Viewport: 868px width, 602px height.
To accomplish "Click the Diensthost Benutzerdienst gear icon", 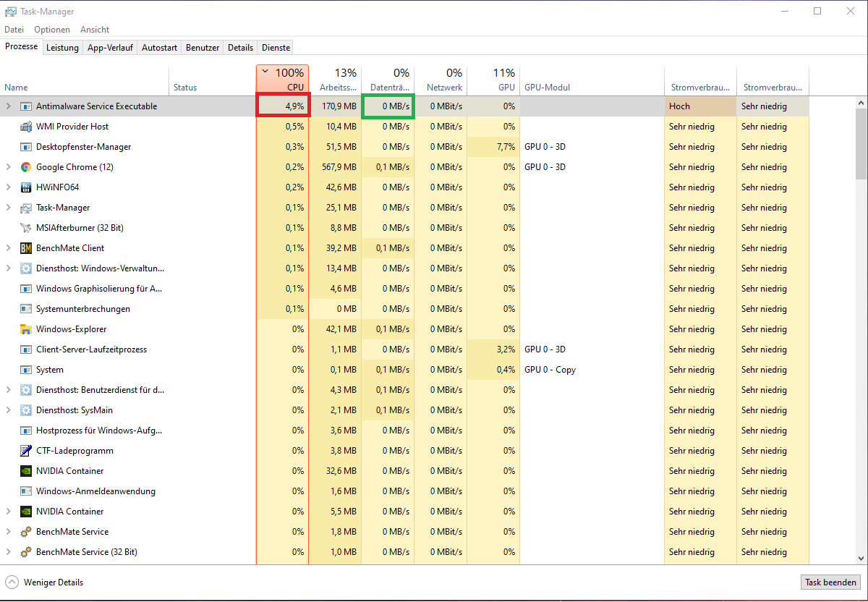I will (x=26, y=390).
